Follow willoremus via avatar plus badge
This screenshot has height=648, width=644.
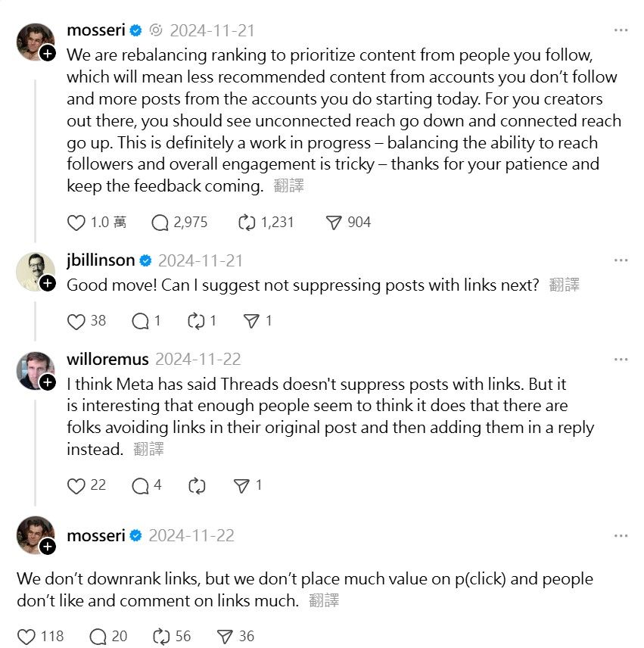click(x=47, y=382)
